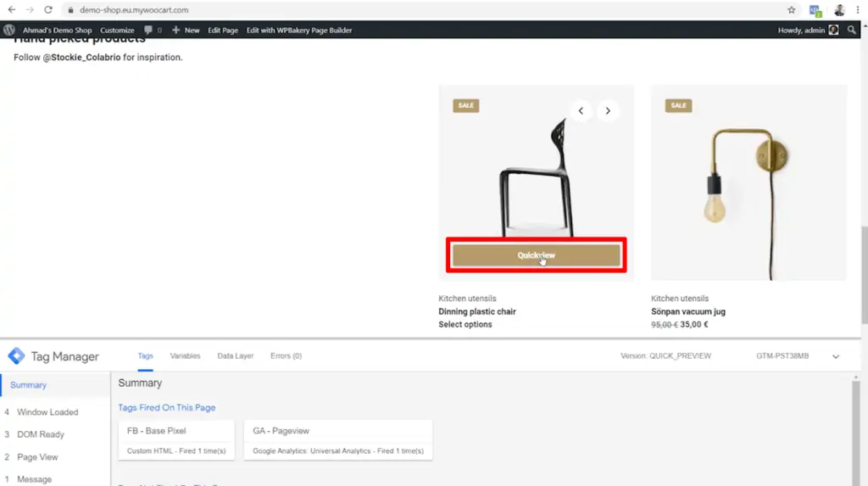
Task: Show previous slide on chair product
Action: tap(581, 111)
